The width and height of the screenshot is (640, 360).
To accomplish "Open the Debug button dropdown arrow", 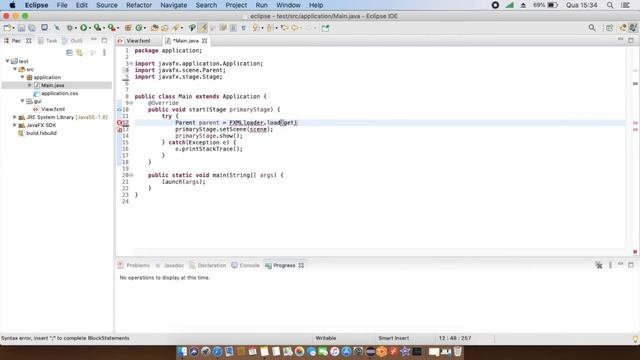I will coord(76,28).
